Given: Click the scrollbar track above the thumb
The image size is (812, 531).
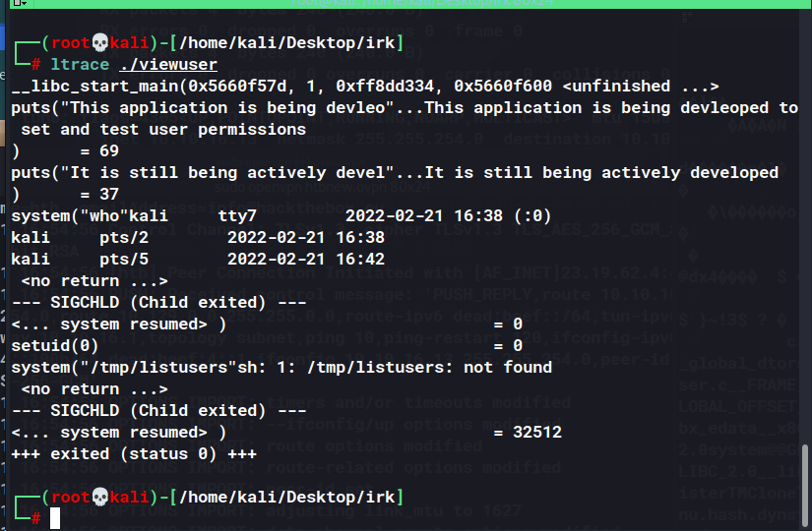Looking at the screenshot, I should click(805, 228).
